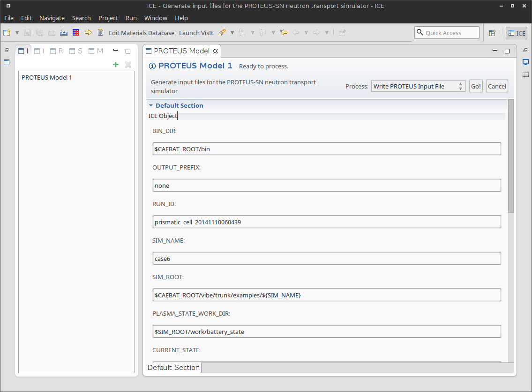
Task: Open the Help menu
Action: click(181, 18)
